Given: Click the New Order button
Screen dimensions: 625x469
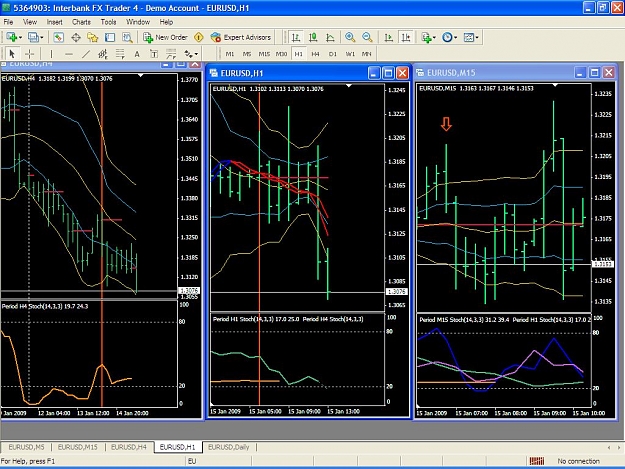Looking at the screenshot, I should (x=165, y=37).
